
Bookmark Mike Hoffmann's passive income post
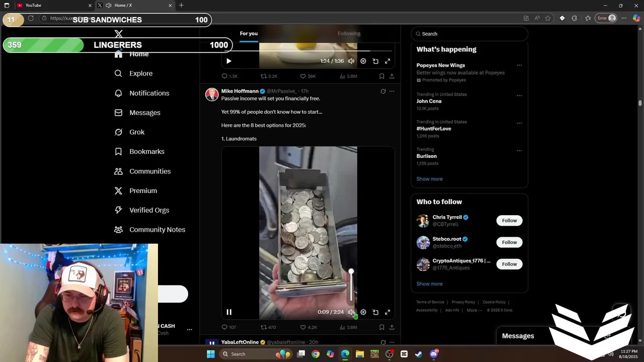pos(382,327)
